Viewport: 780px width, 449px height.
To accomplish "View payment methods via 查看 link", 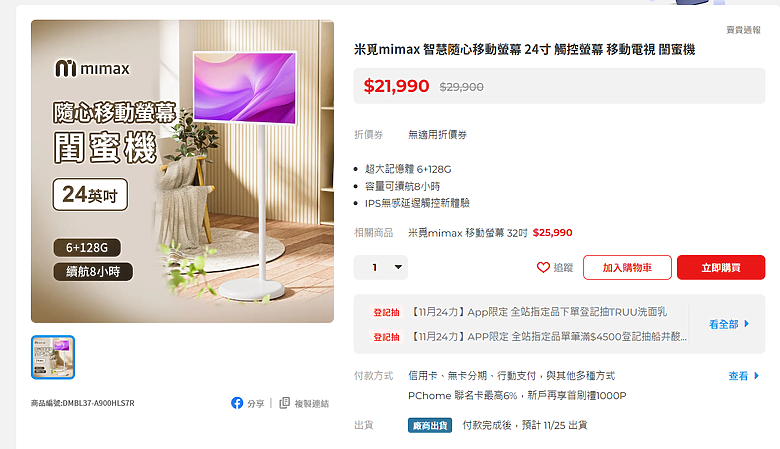I will [x=738, y=376].
